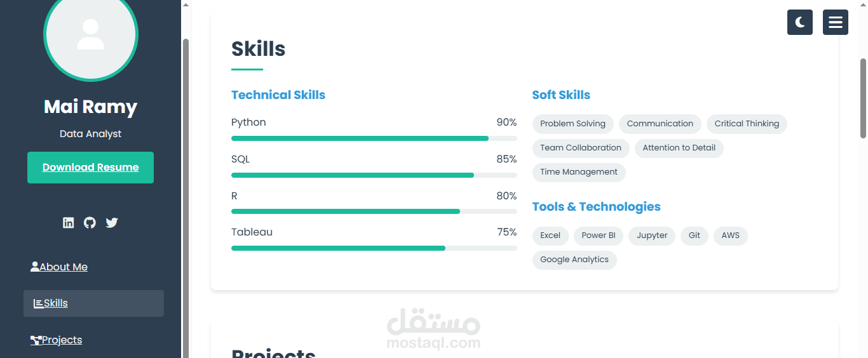Image resolution: width=868 pixels, height=358 pixels.
Task: Click the Jupyter technology tag
Action: click(651, 235)
